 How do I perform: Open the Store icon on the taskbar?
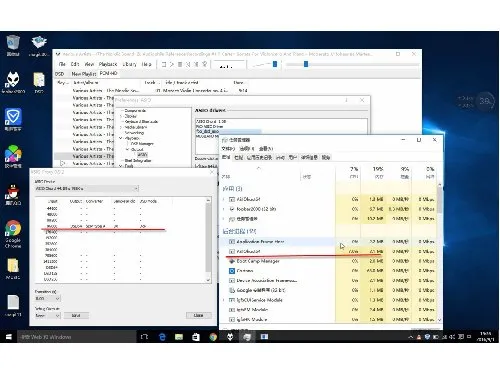[196, 337]
